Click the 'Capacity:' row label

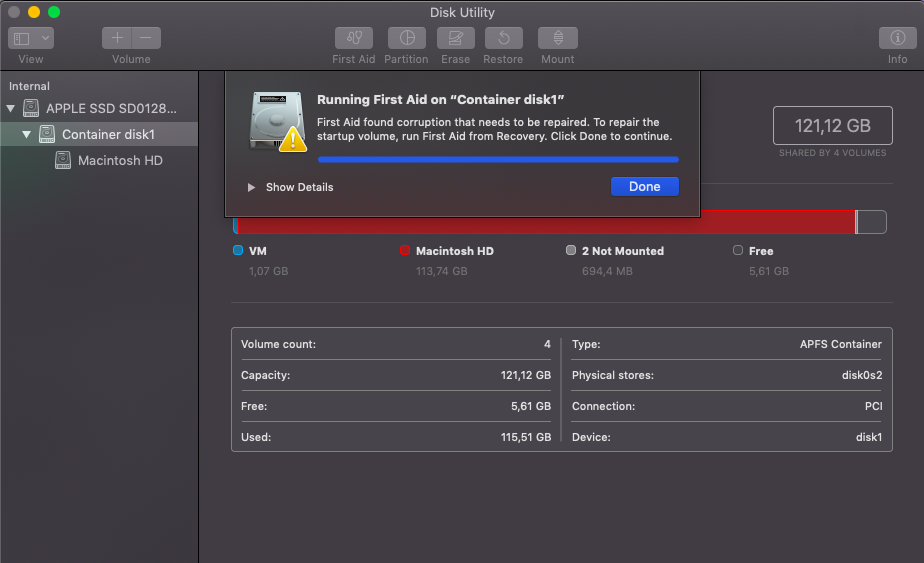[265, 375]
